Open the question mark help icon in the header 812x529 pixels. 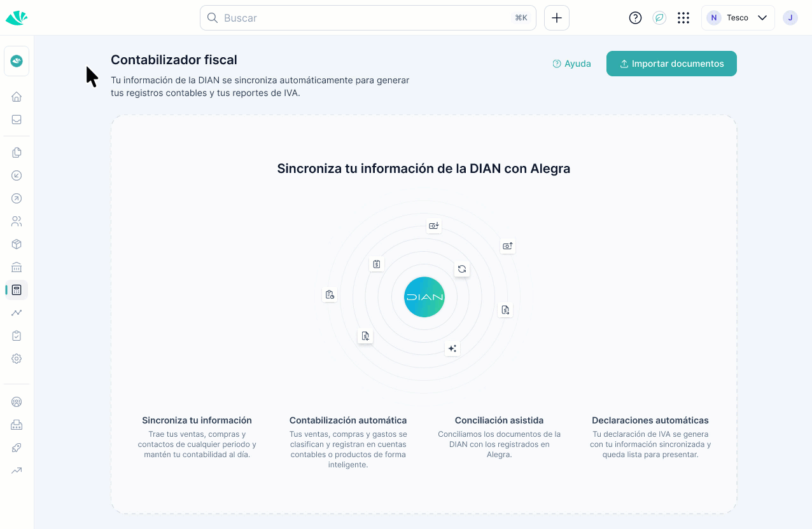pyautogui.click(x=635, y=18)
